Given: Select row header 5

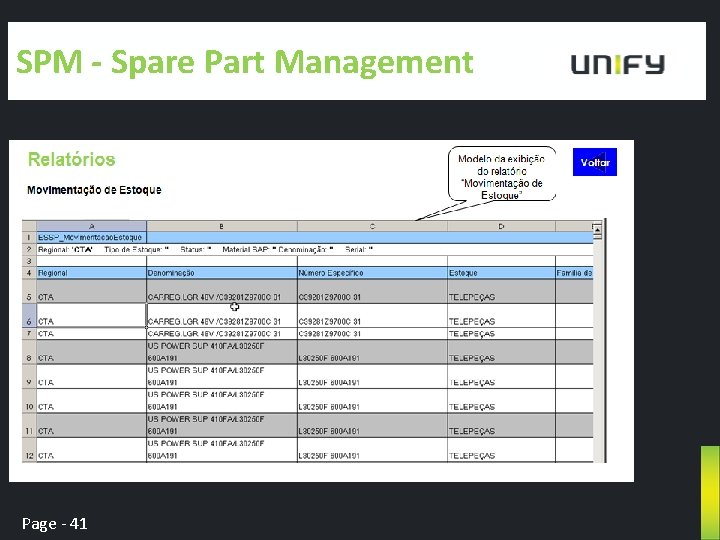Looking at the screenshot, I should (x=29, y=291).
